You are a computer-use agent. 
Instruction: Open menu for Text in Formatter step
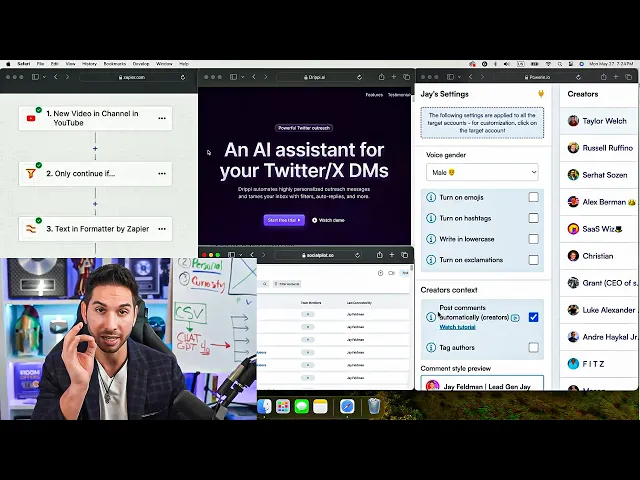click(x=162, y=229)
